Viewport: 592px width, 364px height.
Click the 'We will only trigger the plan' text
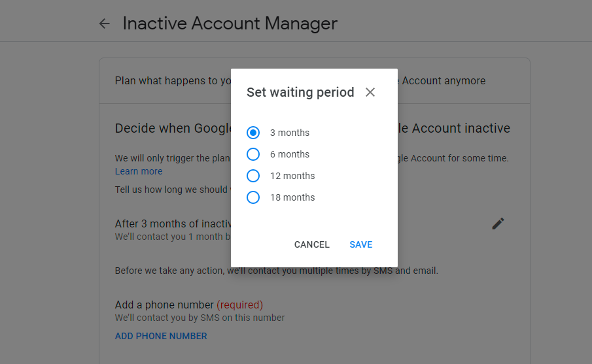point(173,158)
